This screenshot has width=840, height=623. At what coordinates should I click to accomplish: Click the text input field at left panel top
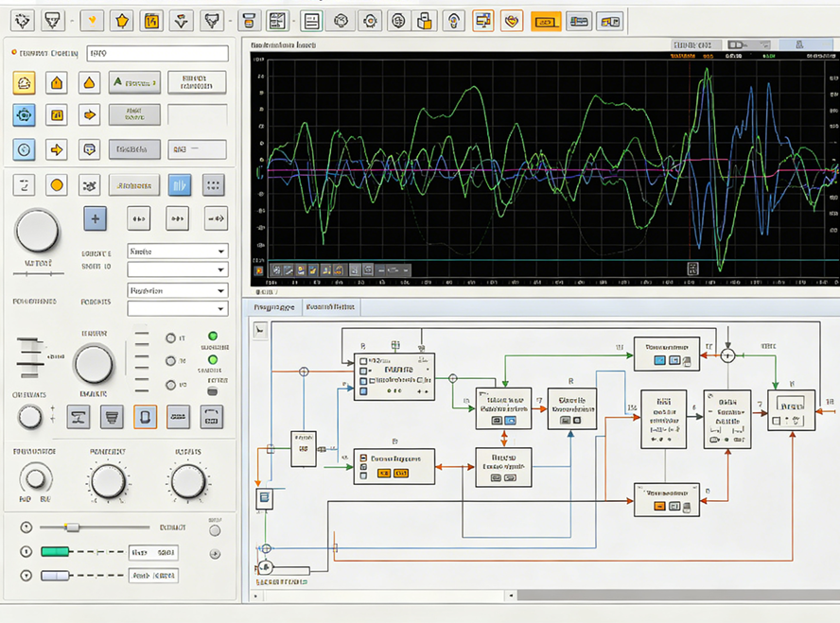click(157, 53)
